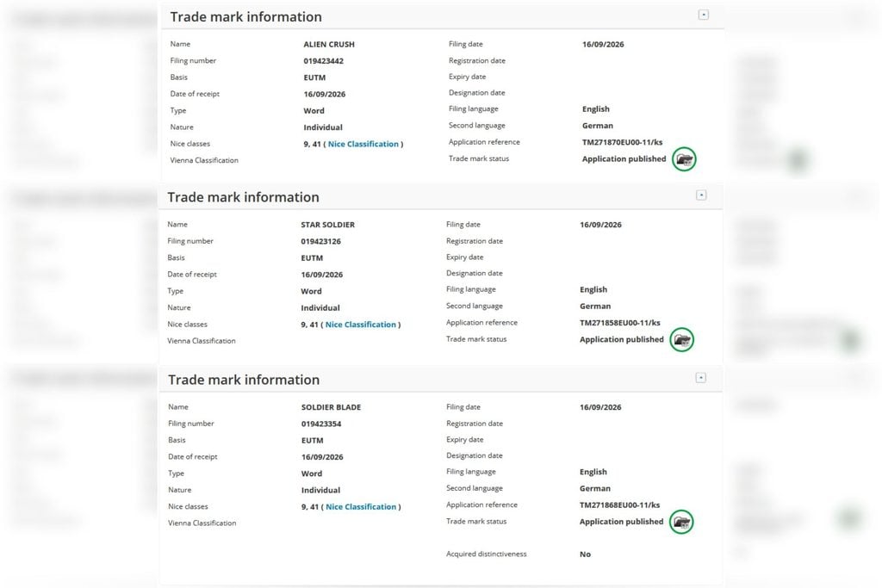Image resolution: width=882 pixels, height=588 pixels.
Task: Click application reference TM271858EU00-11/ks
Action: click(620, 323)
